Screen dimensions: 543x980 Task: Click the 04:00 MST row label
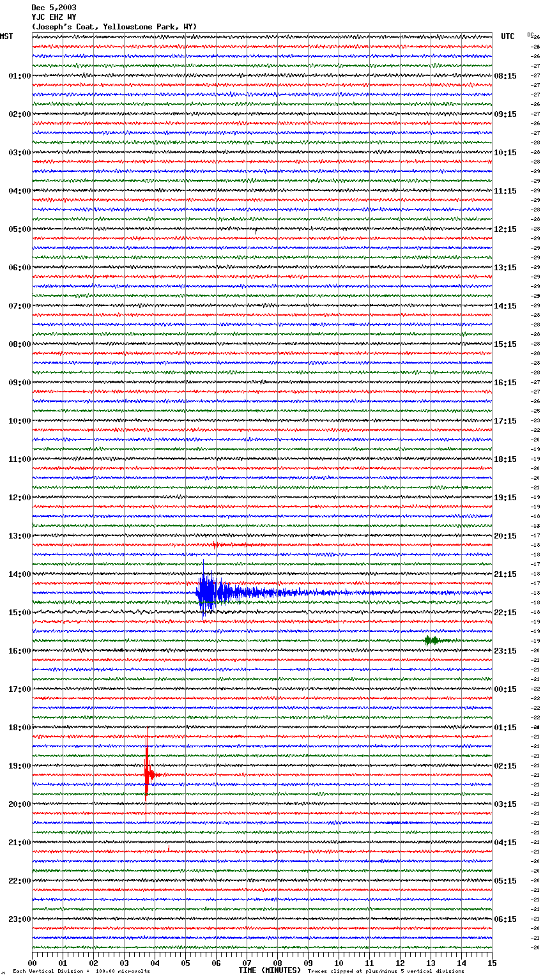pos(20,191)
